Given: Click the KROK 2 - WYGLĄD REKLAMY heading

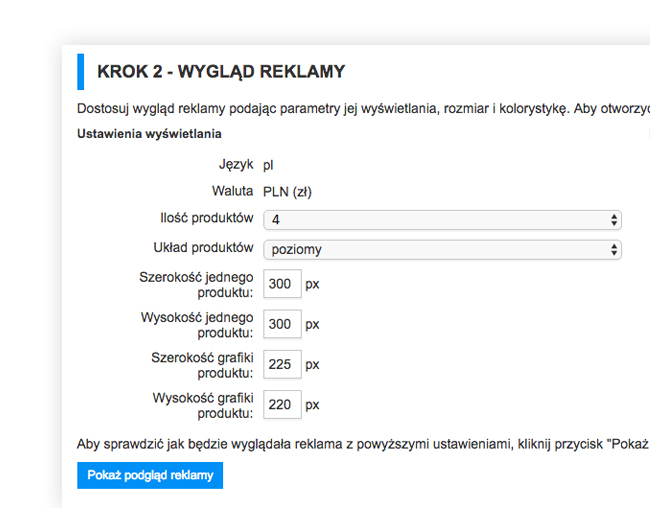Looking at the screenshot, I should point(221,72).
